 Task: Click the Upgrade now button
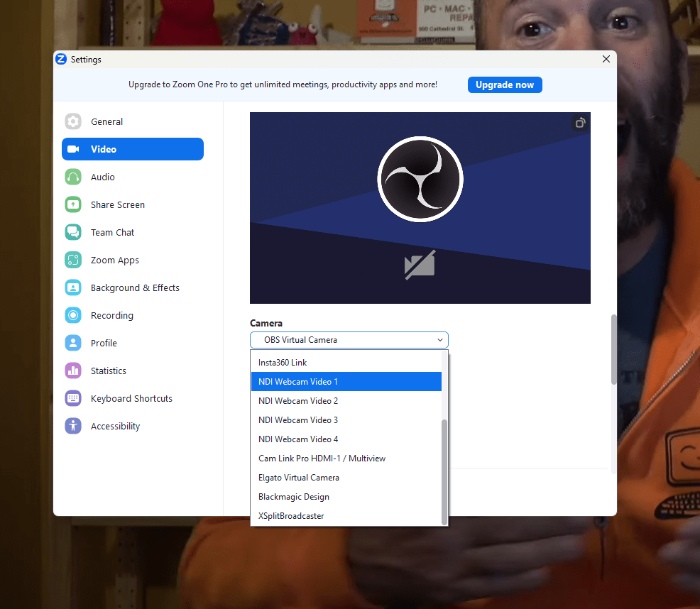tap(505, 85)
